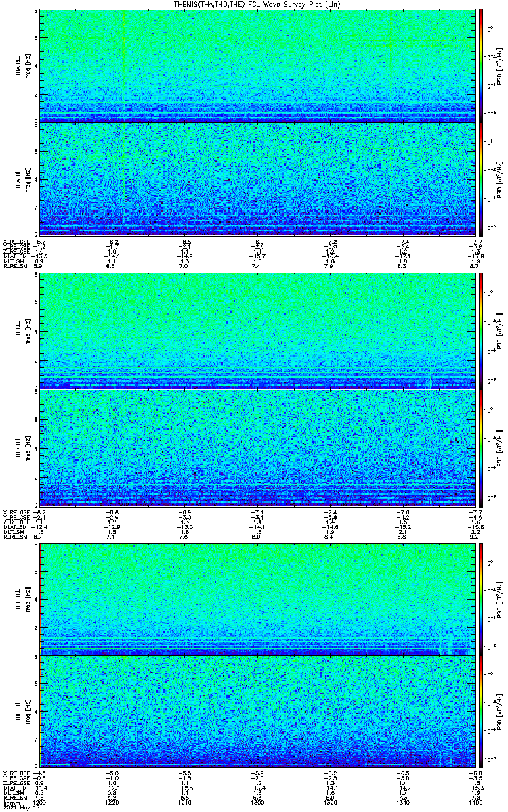Click the 'THE B⊥ freq [Hz]' axis label
This screenshot has width=508, height=812.
point(22,598)
